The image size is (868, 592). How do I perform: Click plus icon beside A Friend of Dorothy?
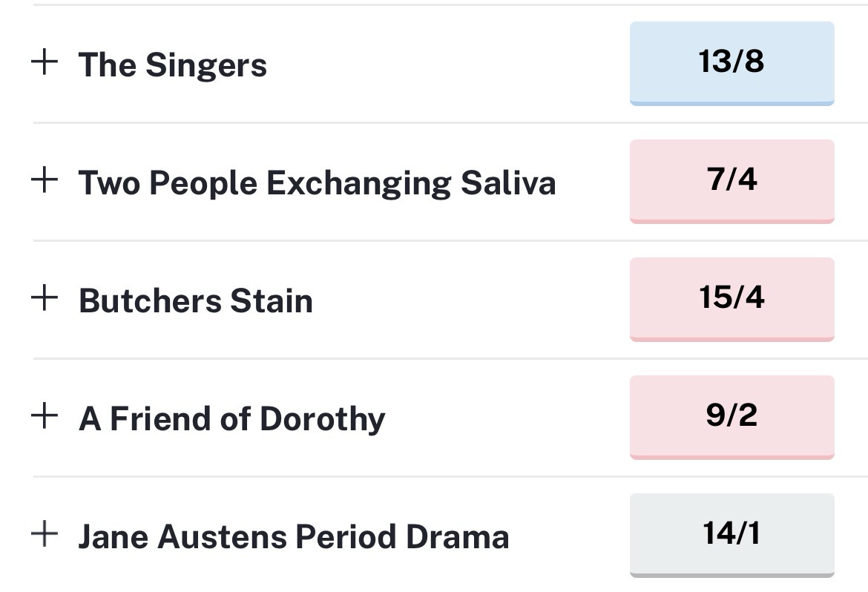point(45,416)
